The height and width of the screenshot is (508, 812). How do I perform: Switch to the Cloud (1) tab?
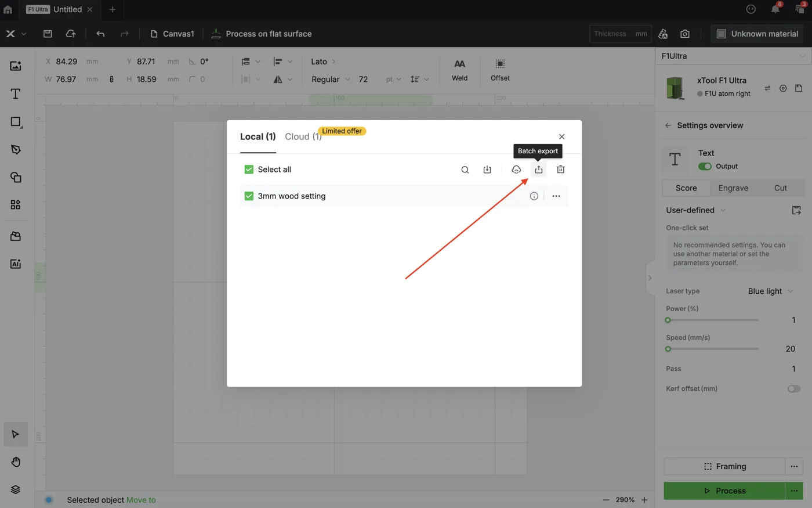(303, 137)
